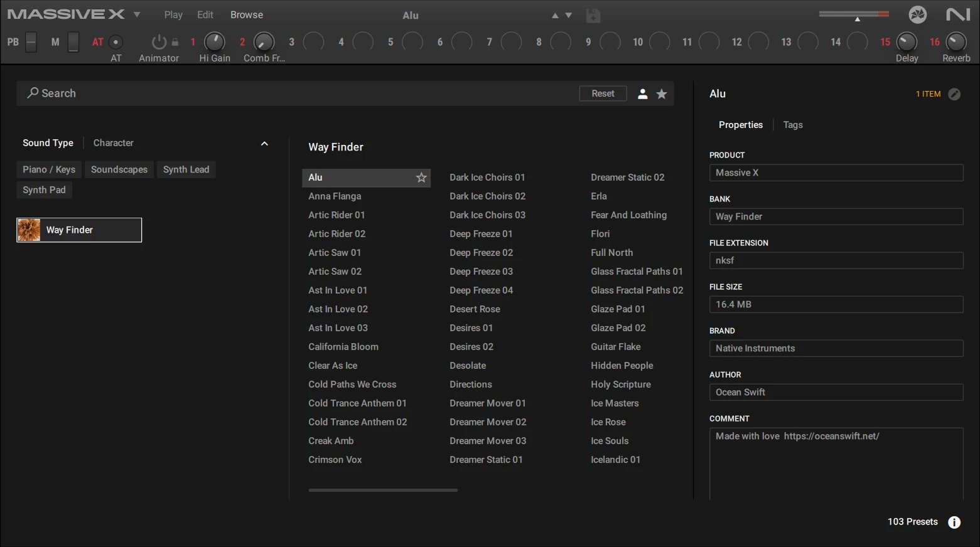Viewport: 980px width, 547px height.
Task: Load the California Bloom preset
Action: coord(343,347)
